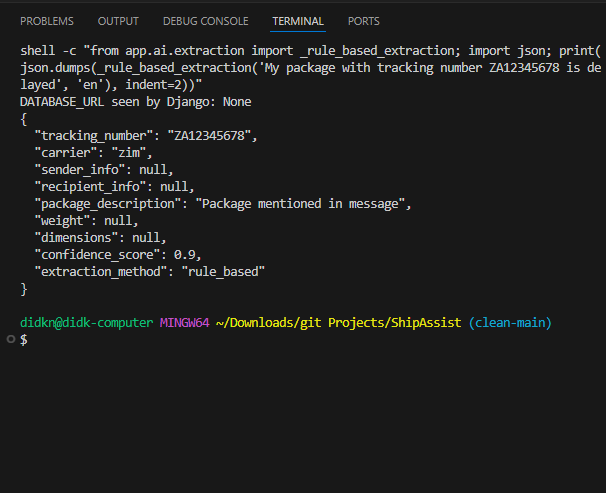Switch to the PROBLEMS tab
Screen dimensions: 606x493
pyautogui.click(x=46, y=21)
